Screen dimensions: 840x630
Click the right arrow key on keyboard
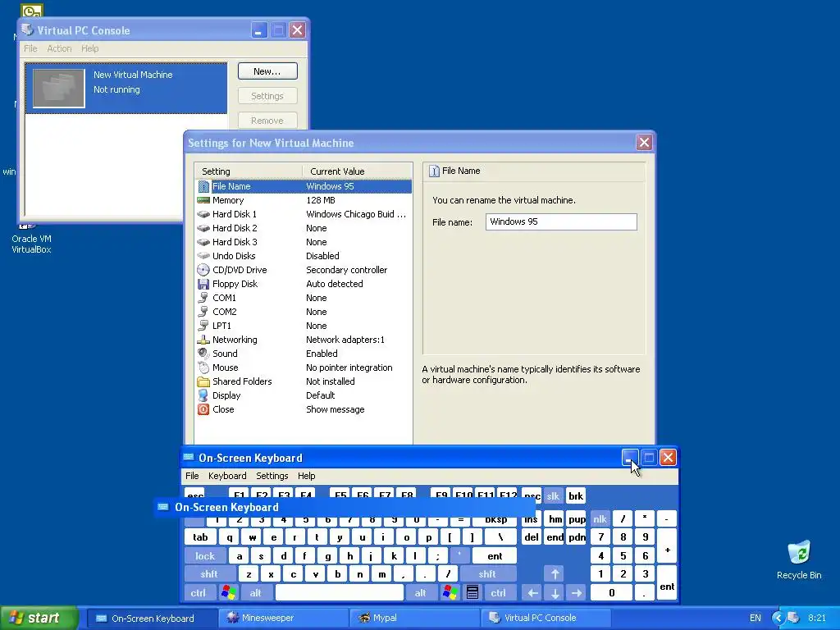577,592
